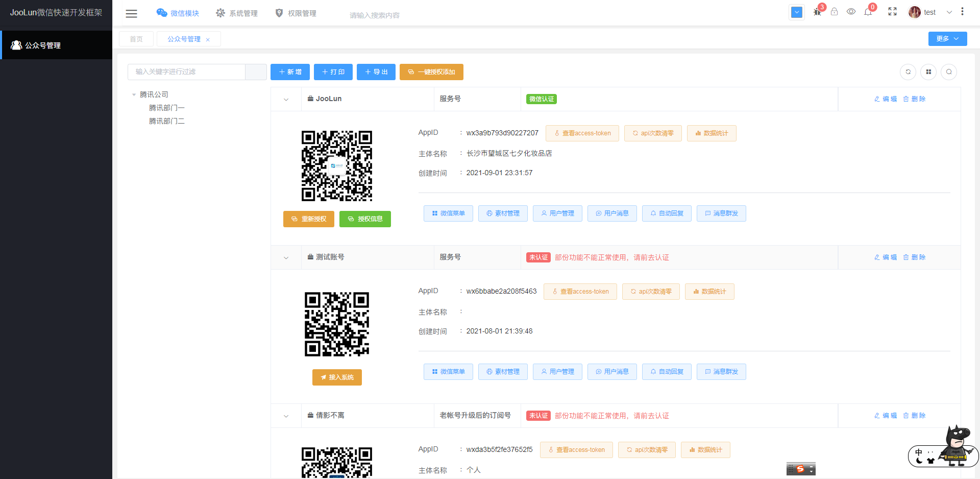Screen dimensions: 980x479
Task: Open 微信菜单 for JooLun
Action: tap(448, 213)
